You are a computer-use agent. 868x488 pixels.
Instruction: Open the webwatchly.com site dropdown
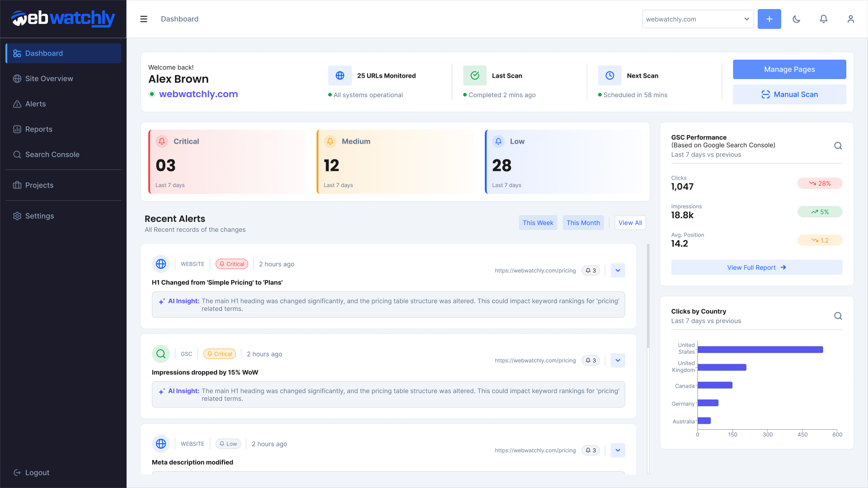(x=698, y=19)
